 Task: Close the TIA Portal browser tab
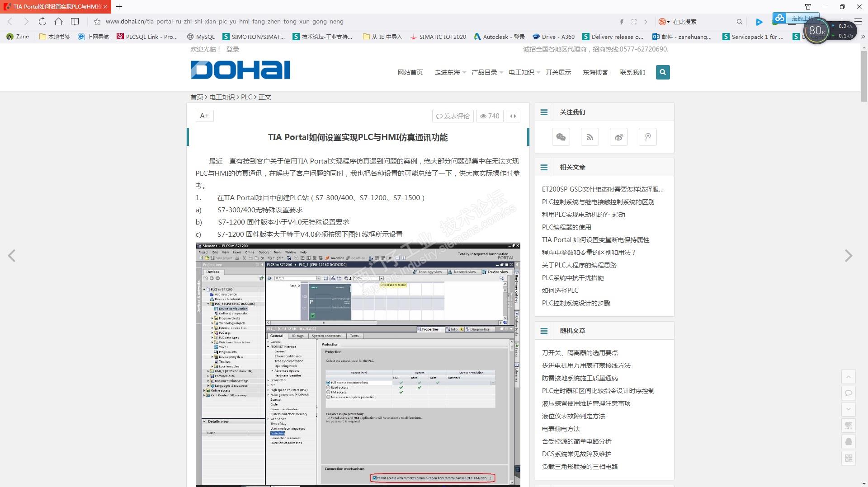[105, 7]
